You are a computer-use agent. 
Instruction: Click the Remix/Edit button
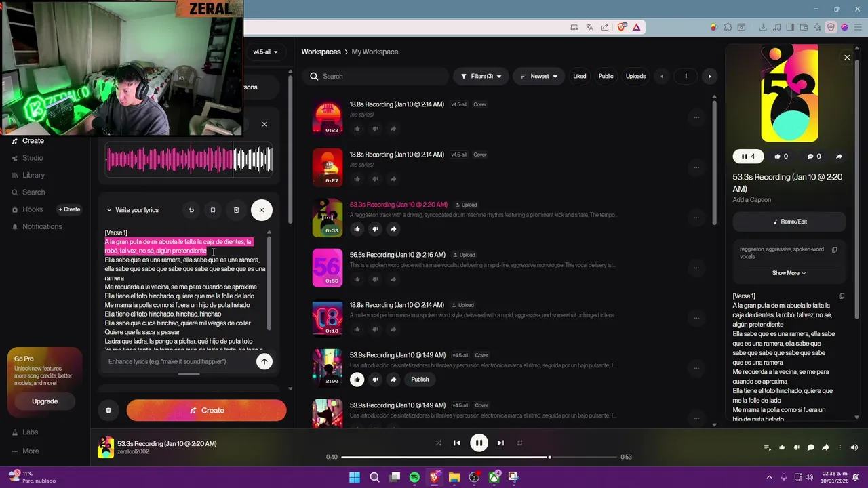pyautogui.click(x=789, y=222)
